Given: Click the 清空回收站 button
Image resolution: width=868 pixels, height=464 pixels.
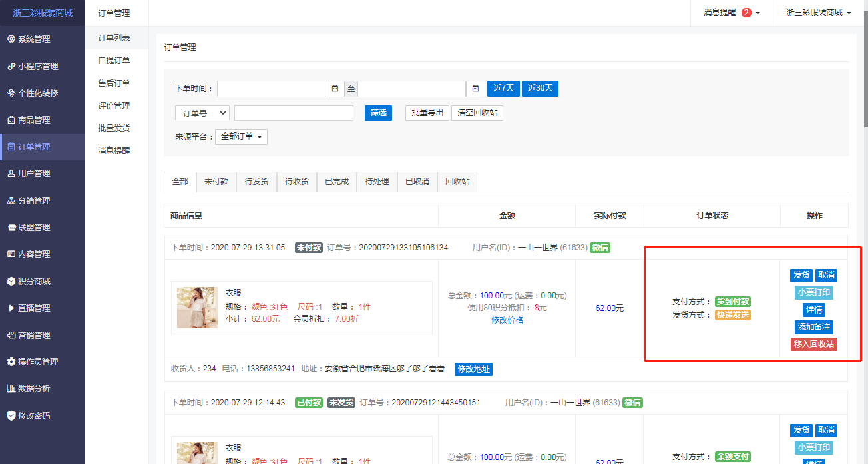Looking at the screenshot, I should (x=477, y=113).
